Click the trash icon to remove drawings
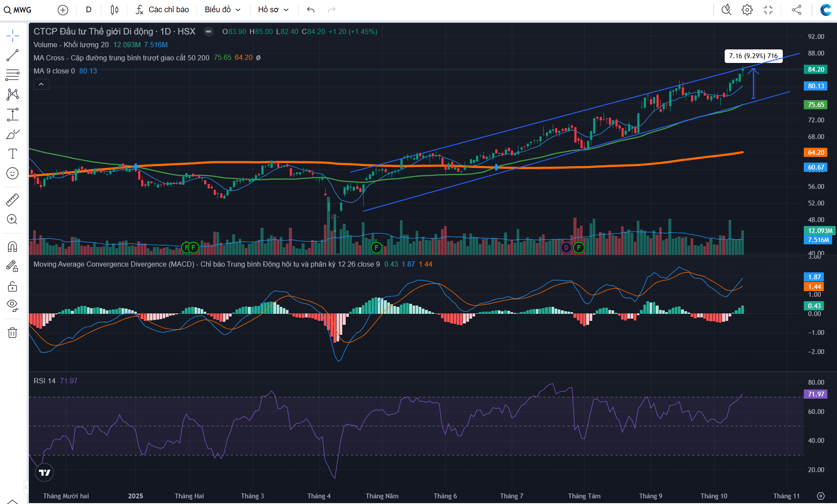The image size is (837, 504). tap(13, 333)
